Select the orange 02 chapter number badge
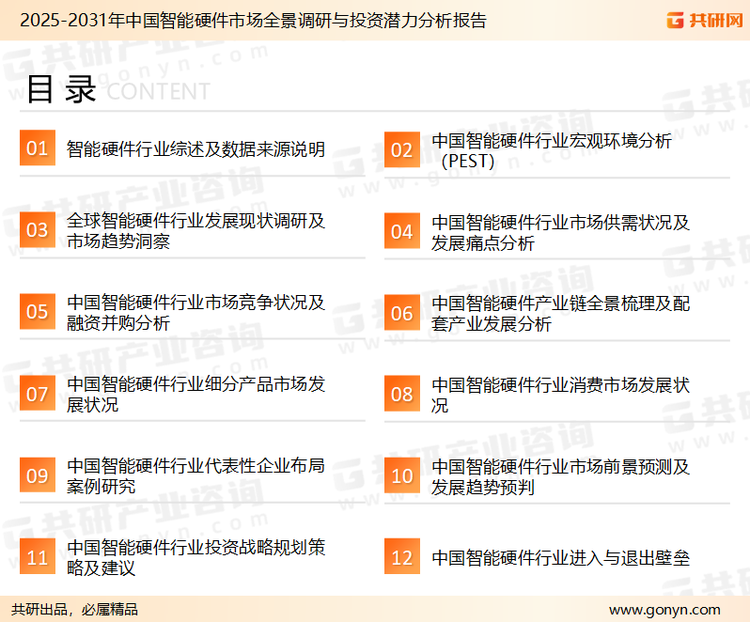 [402, 150]
